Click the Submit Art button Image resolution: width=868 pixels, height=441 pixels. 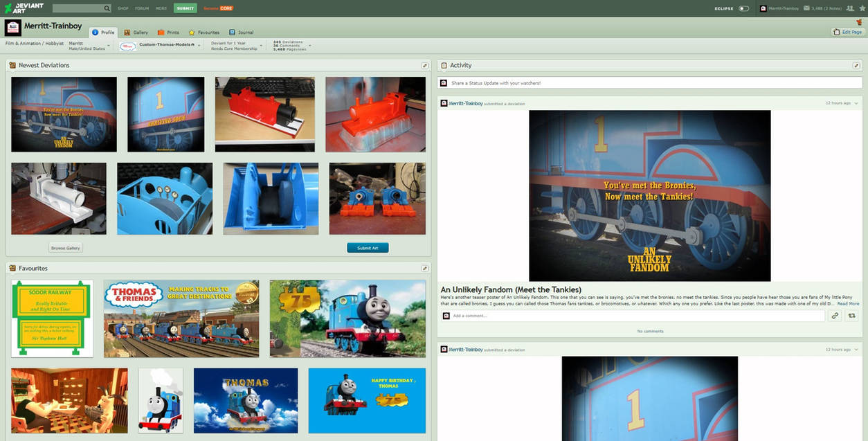368,248
